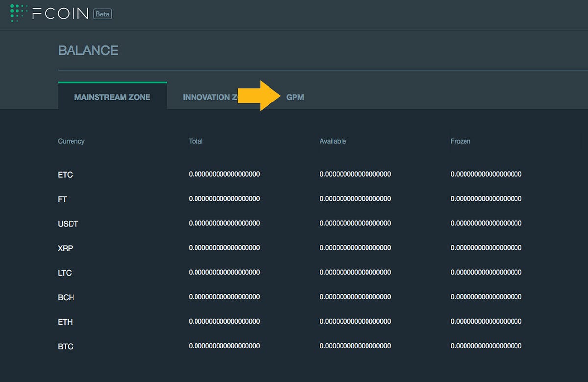Click the FCoin logo icon
Screen dimensions: 588x382
pyautogui.click(x=19, y=13)
